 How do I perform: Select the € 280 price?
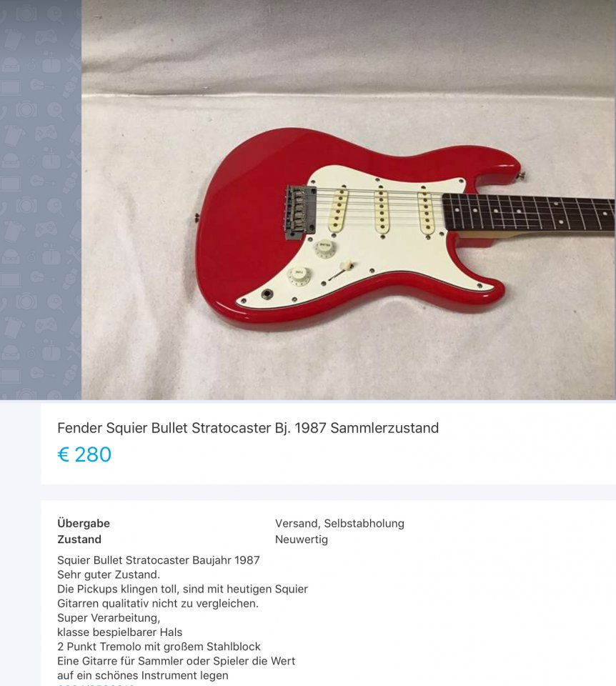84,454
